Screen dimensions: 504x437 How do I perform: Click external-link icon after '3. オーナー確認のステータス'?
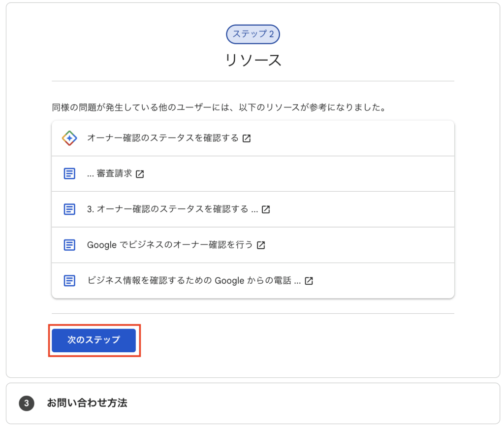(x=266, y=209)
